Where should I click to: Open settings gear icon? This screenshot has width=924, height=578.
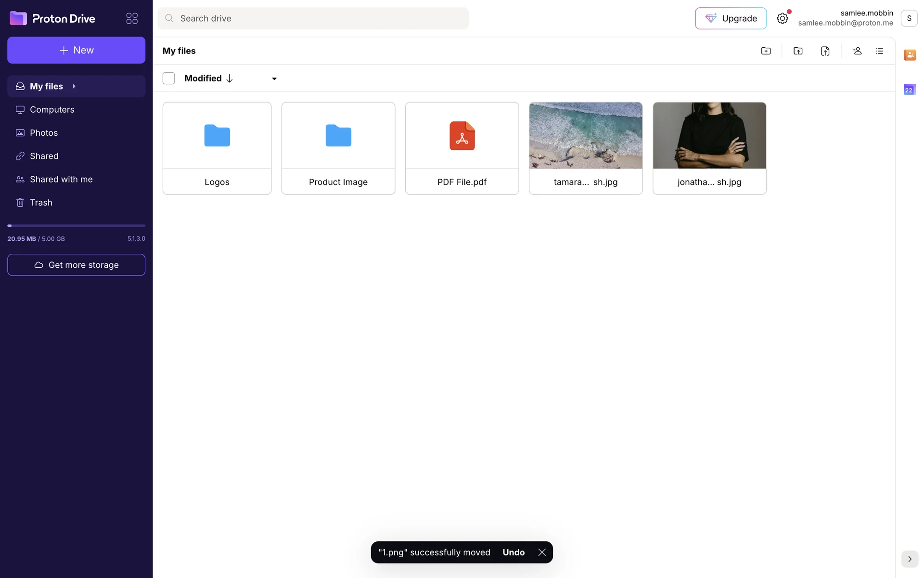coord(782,18)
